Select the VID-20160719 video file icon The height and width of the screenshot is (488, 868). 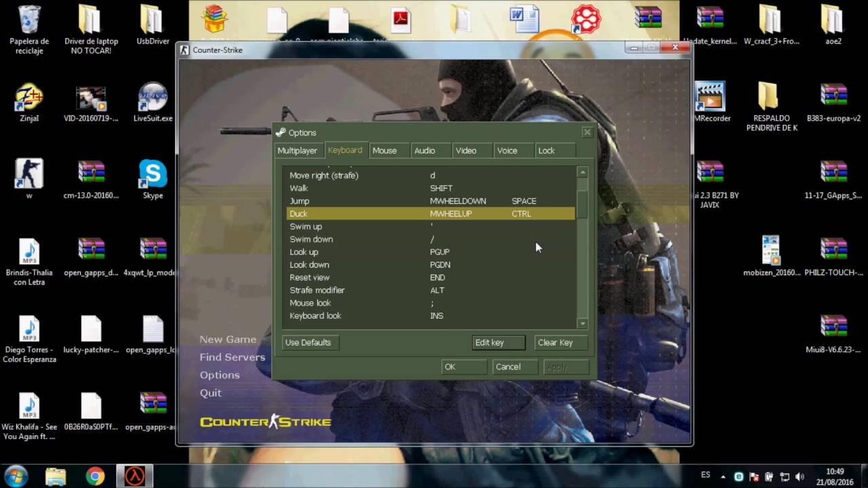coord(91,98)
